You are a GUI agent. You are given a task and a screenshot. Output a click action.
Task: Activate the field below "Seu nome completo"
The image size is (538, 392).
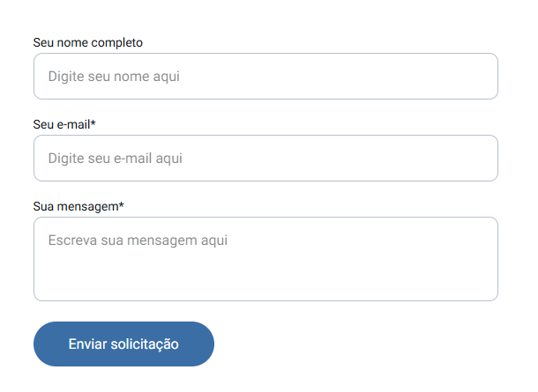[x=265, y=77]
